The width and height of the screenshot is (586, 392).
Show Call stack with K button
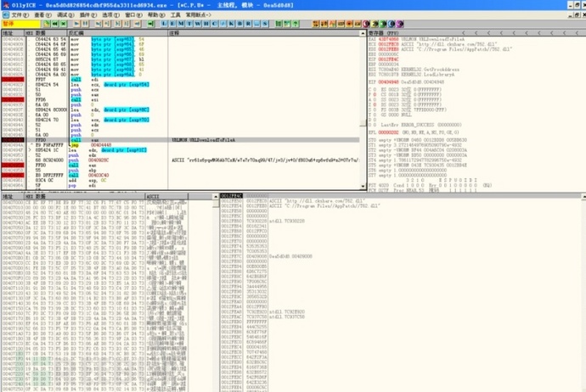pyautogui.click(x=231, y=24)
